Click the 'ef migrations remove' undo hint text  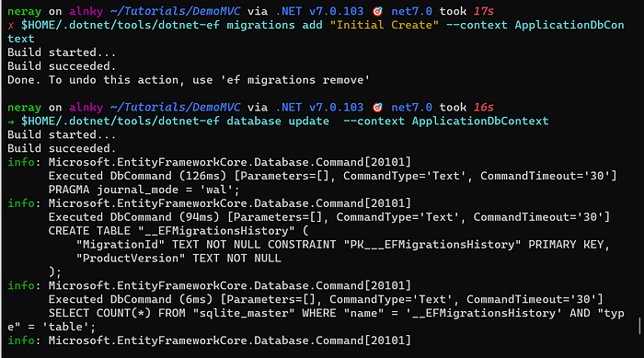pyautogui.click(x=295, y=80)
